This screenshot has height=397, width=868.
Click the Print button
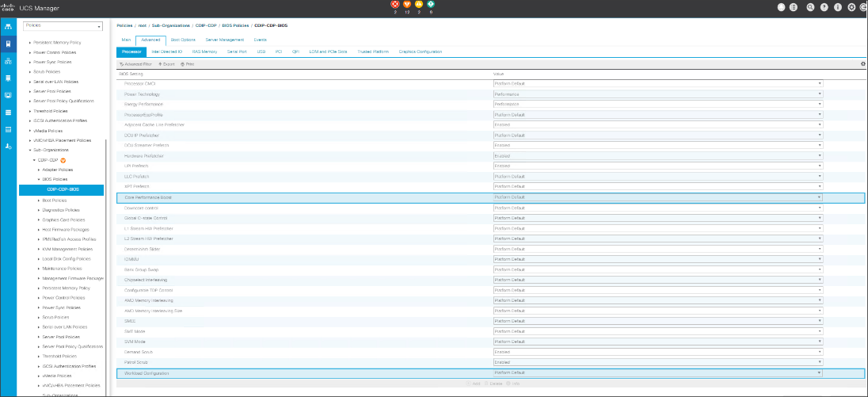(187, 64)
